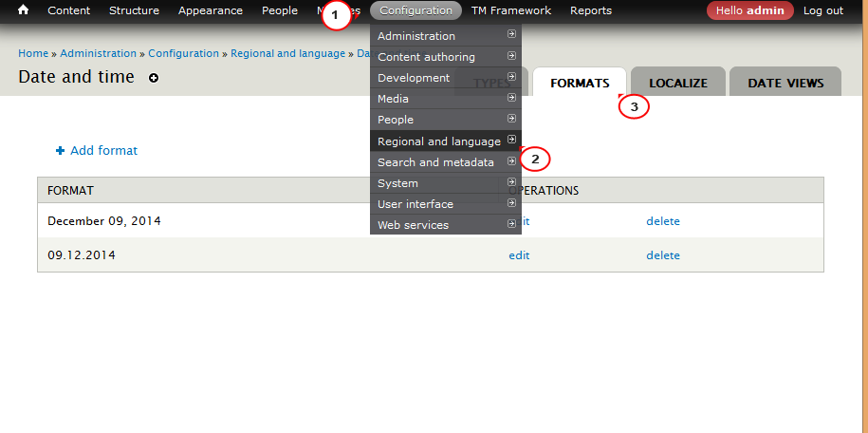868x433 pixels.
Task: Expand the Content authoring submenu arrow
Action: (511, 55)
